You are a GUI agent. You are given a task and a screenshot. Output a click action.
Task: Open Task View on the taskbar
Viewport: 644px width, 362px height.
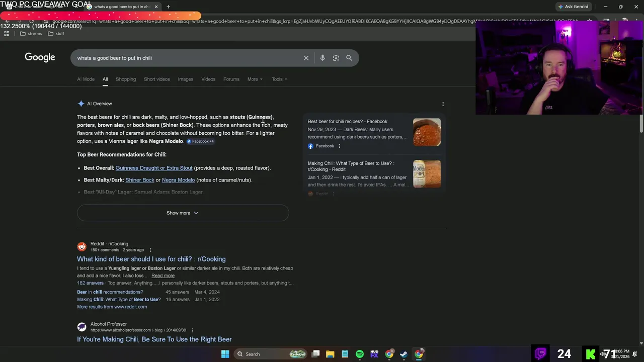(x=315, y=354)
